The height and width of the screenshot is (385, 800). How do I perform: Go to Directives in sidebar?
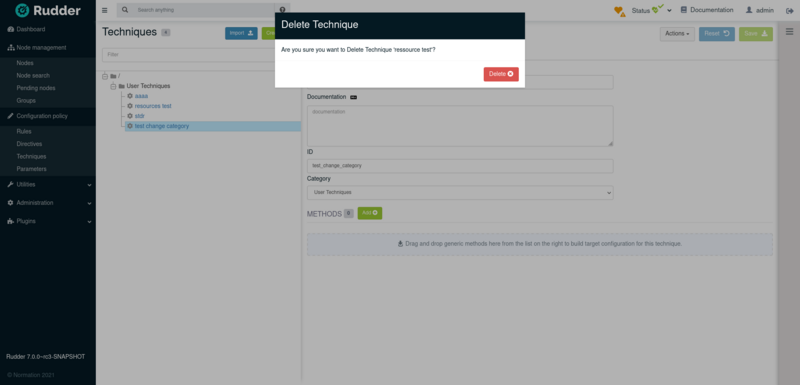29,144
